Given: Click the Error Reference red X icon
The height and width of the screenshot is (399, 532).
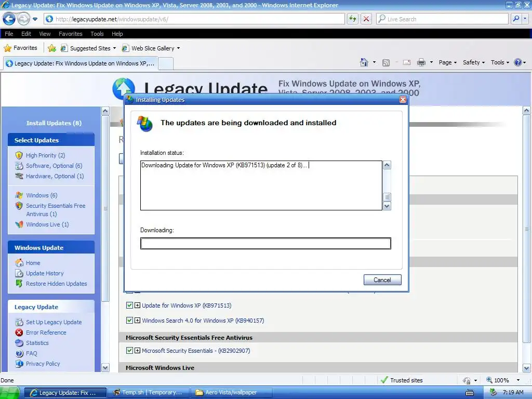Looking at the screenshot, I should [x=19, y=332].
